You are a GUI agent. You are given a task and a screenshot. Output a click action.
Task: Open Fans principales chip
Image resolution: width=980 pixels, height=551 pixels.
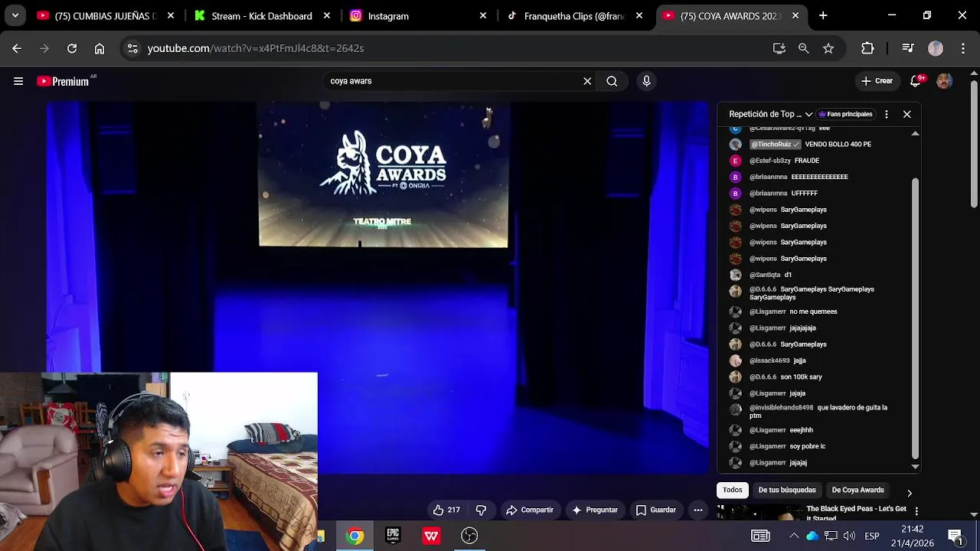click(x=845, y=114)
